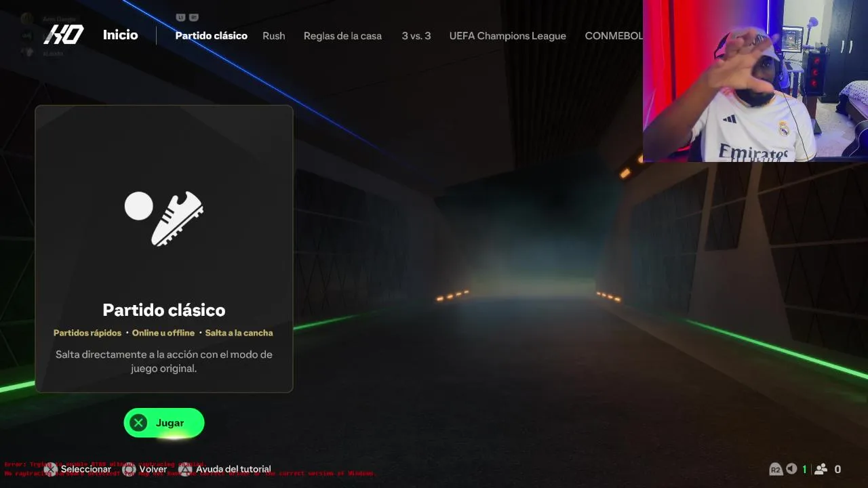This screenshot has height=488, width=868.
Task: Click the L1 shoulder button icon
Action: click(x=181, y=17)
